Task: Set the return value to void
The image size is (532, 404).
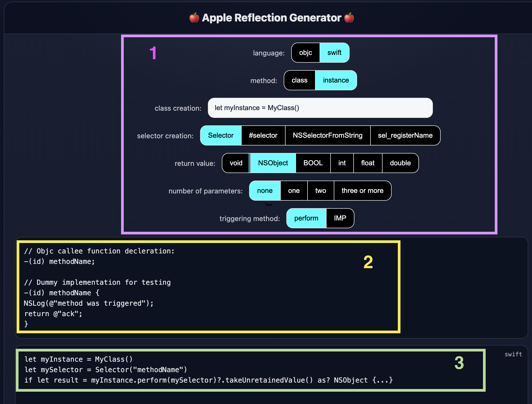Action: click(236, 163)
